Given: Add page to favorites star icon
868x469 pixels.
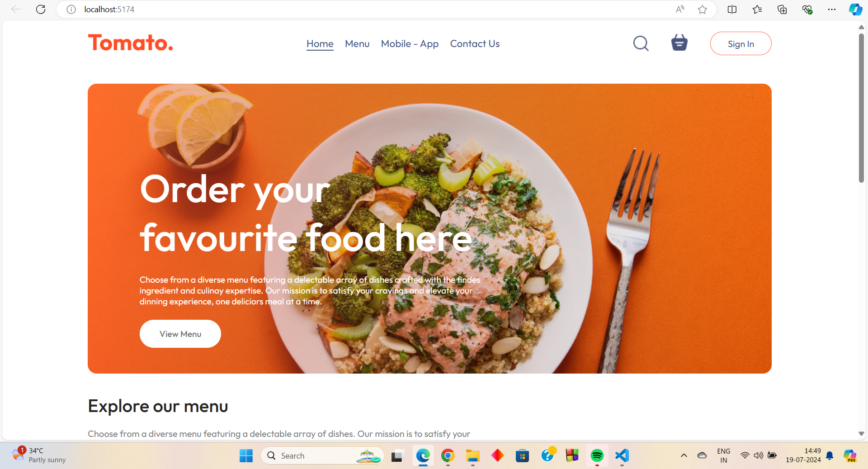Looking at the screenshot, I should (x=702, y=9).
